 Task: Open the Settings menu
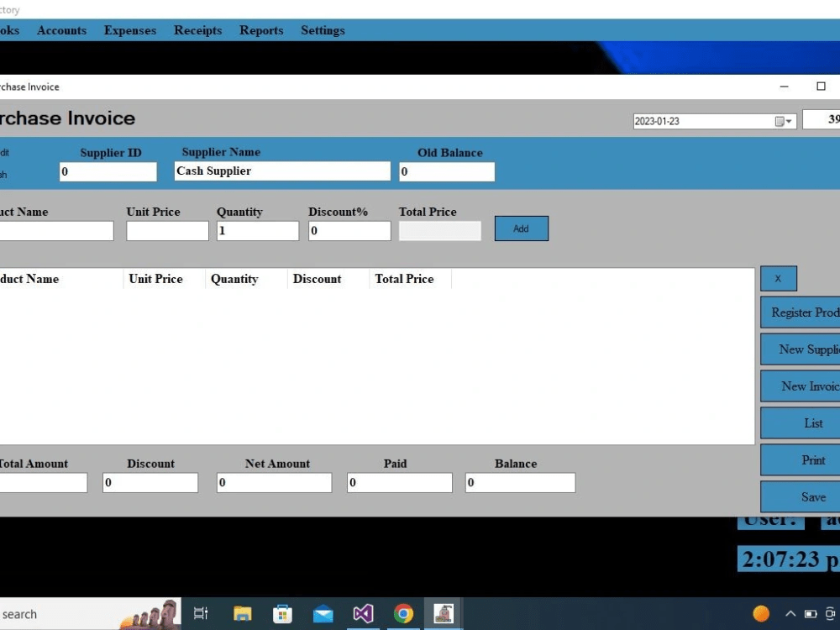(323, 30)
